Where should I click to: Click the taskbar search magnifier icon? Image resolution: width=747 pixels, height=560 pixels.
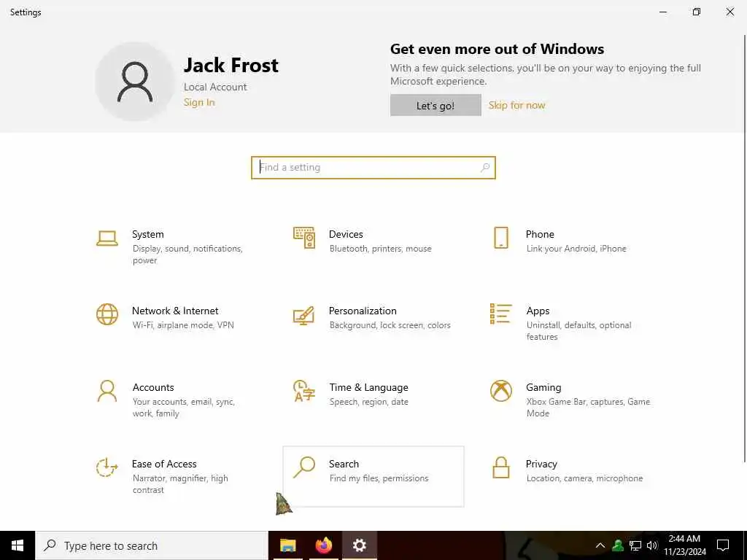pos(50,545)
